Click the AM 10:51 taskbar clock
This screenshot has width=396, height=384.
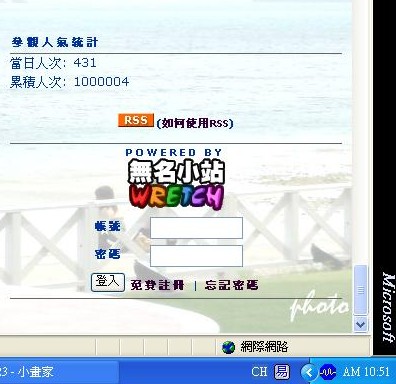pyautogui.click(x=366, y=372)
